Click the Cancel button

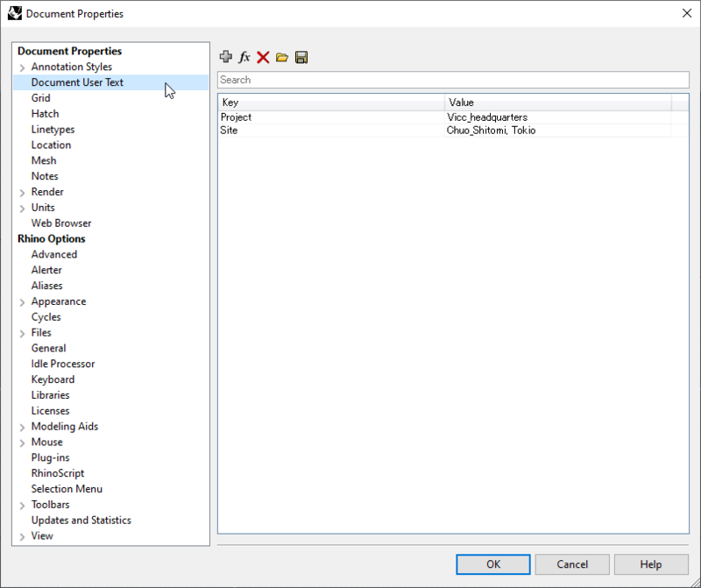point(572,564)
